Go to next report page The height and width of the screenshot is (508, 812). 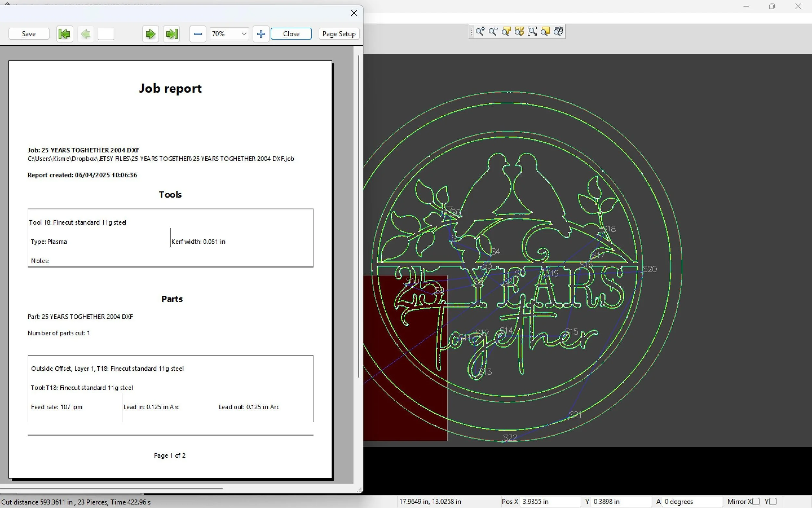click(x=150, y=34)
